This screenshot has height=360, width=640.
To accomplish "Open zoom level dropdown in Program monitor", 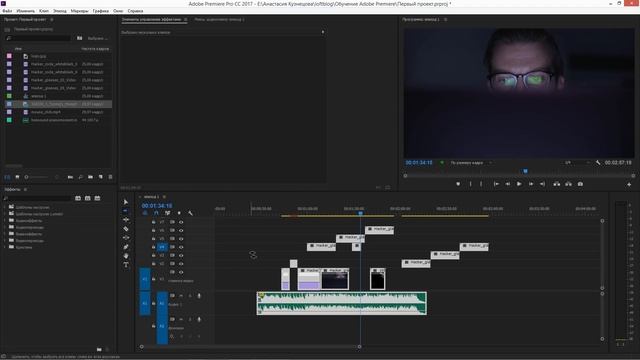I will click(471, 163).
